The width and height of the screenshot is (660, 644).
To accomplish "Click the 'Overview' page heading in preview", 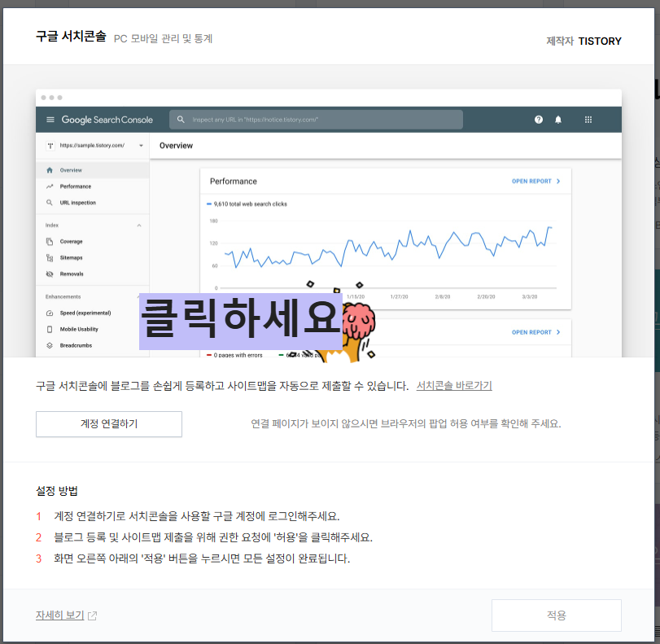I will [x=176, y=145].
